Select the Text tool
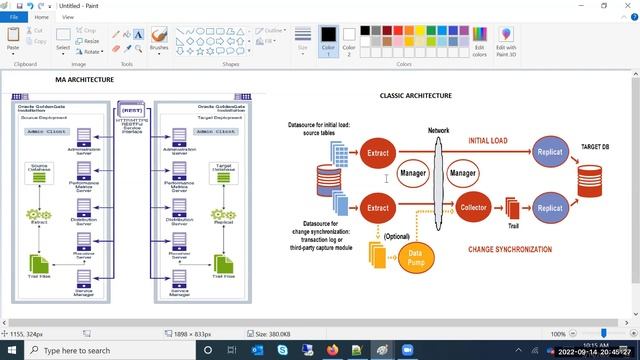Screen dimensions: 640x360 point(138,34)
